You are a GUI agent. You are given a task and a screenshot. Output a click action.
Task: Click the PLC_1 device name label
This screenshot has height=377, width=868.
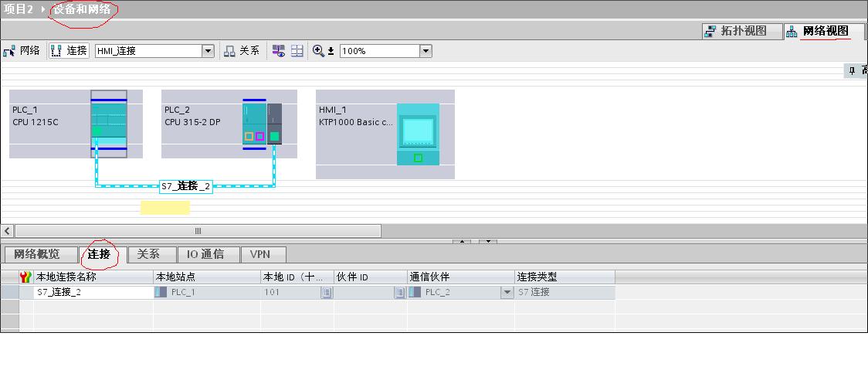25,110
